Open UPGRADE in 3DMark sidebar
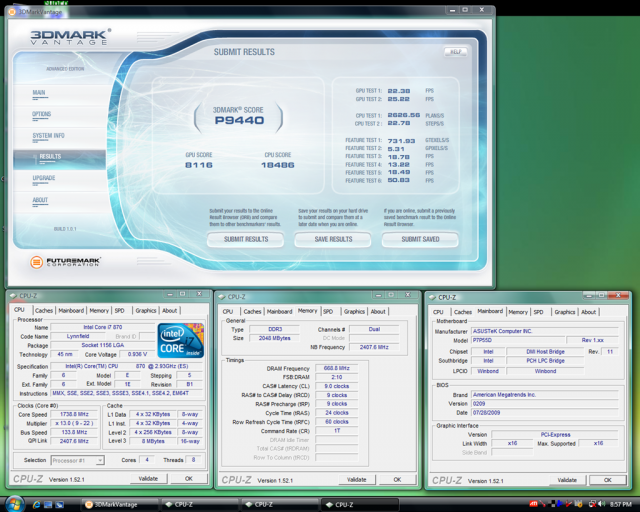640x512 pixels. (44, 178)
